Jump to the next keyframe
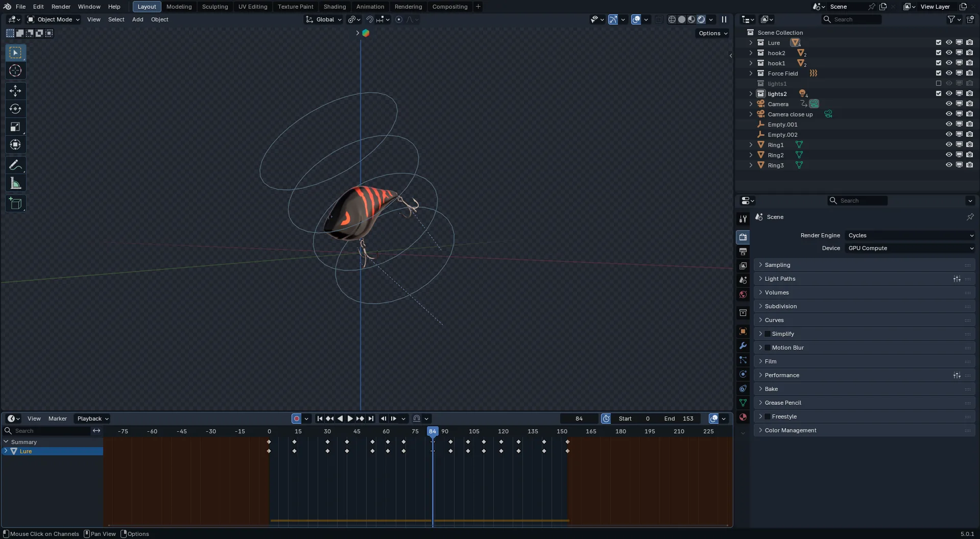 click(x=361, y=419)
